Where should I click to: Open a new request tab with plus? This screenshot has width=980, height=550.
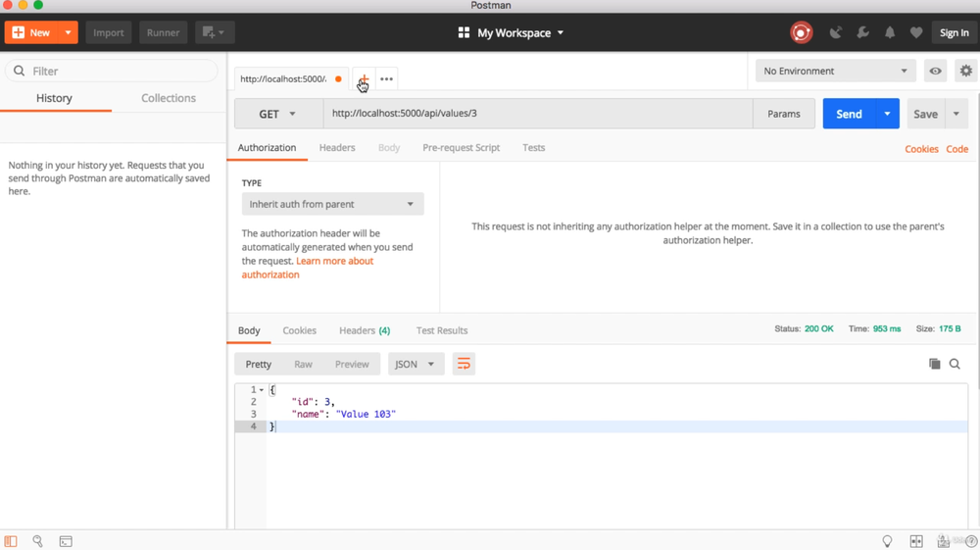tap(364, 78)
